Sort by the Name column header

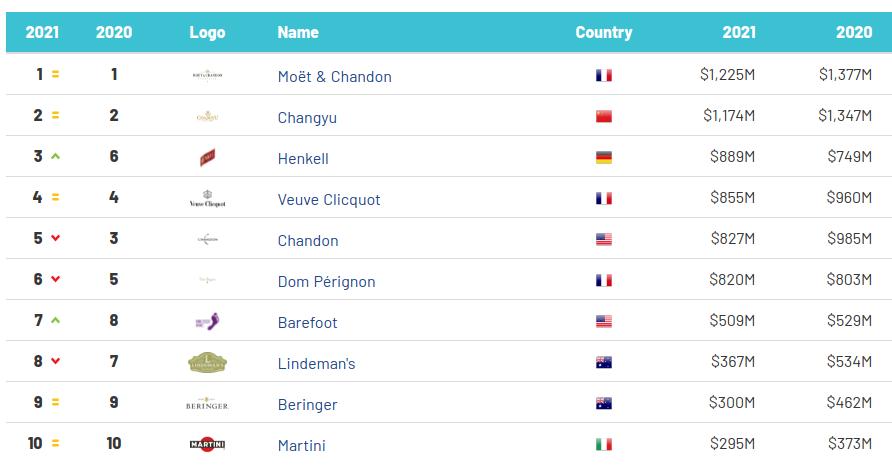298,32
